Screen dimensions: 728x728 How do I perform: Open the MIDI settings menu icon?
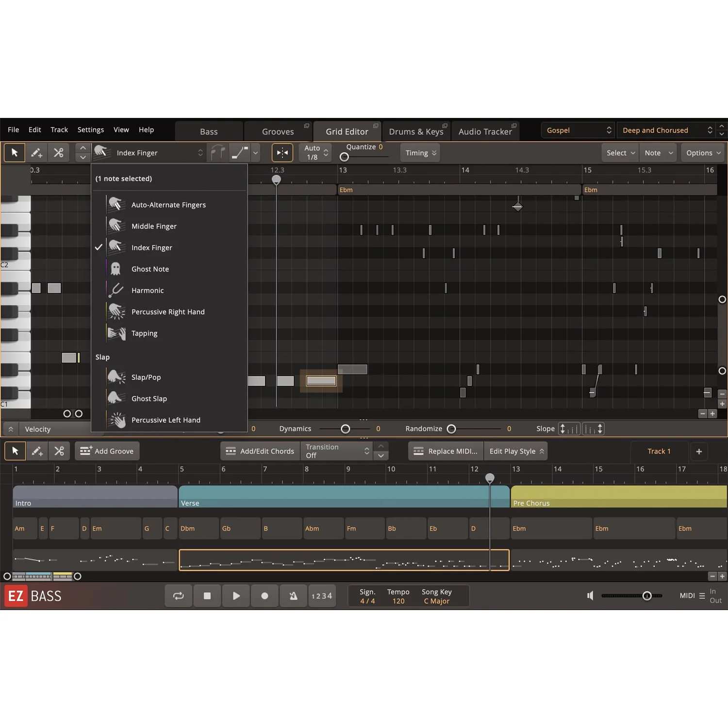click(702, 596)
